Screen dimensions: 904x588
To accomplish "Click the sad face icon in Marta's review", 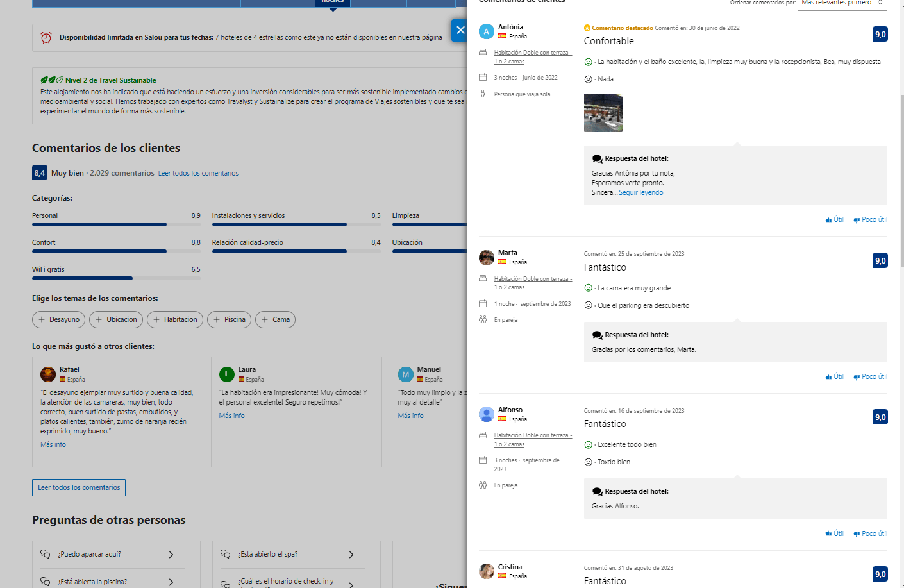I will tap(588, 305).
